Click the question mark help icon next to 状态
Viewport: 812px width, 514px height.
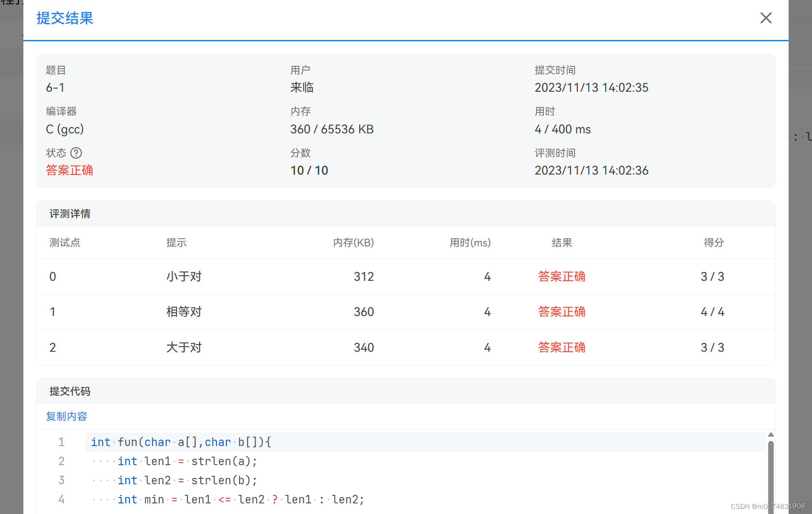click(x=76, y=153)
